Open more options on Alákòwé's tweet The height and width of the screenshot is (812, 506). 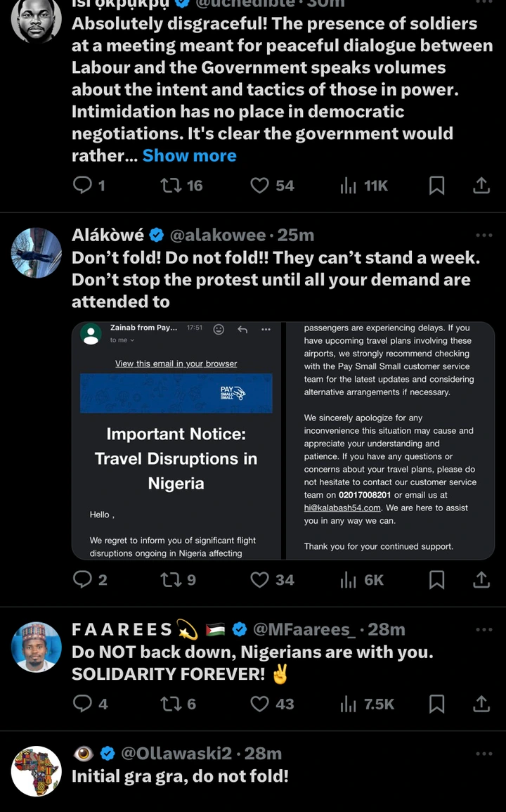pyautogui.click(x=484, y=236)
